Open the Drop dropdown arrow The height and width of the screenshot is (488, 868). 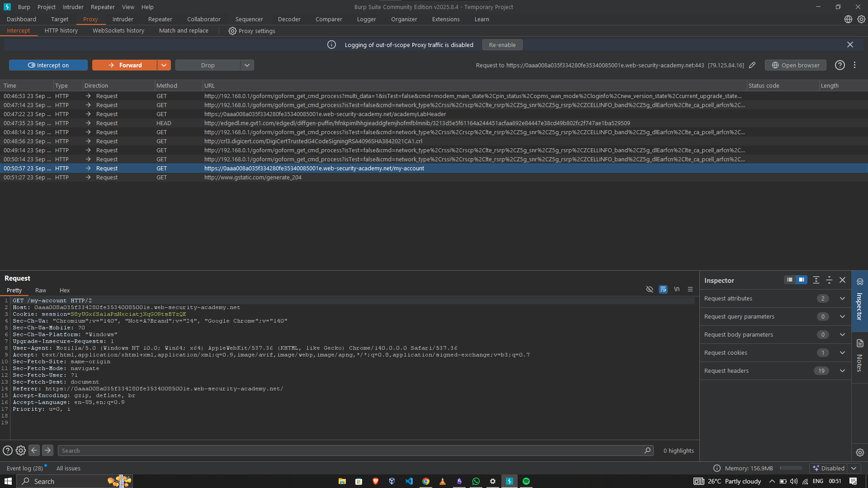point(247,65)
